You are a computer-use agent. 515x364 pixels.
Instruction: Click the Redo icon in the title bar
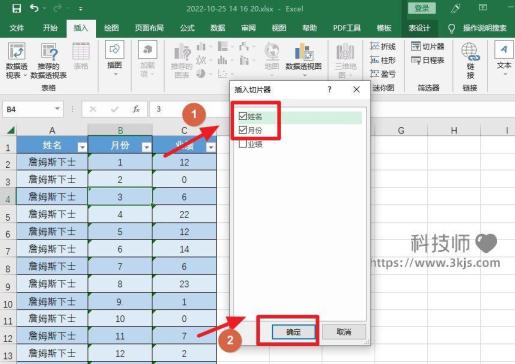point(57,8)
